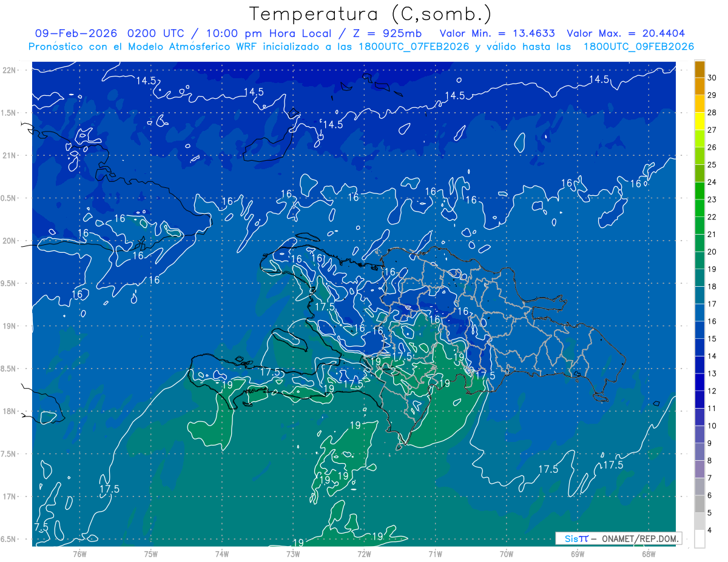Click the "22" colorbar scale value
The image size is (728, 562).
(712, 217)
